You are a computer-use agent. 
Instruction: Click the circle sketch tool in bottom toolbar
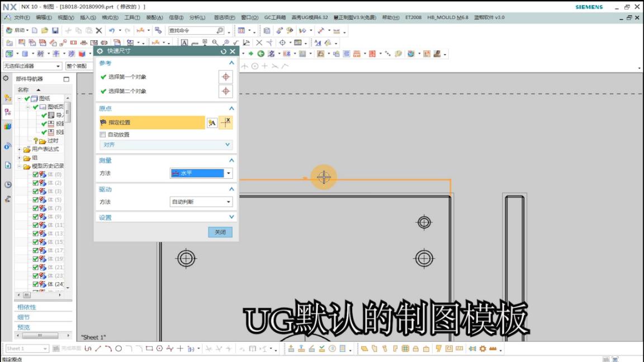[119, 349]
